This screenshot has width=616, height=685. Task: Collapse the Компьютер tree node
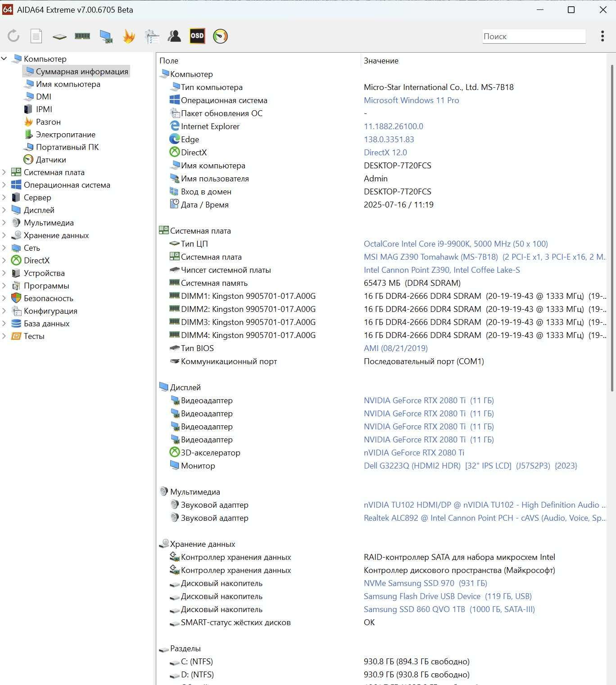click(4, 59)
